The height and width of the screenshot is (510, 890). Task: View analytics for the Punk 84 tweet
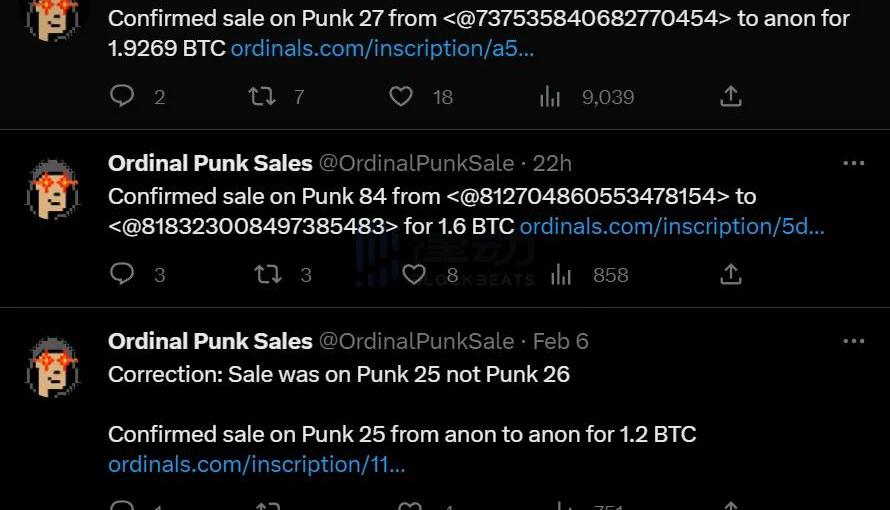(561, 274)
